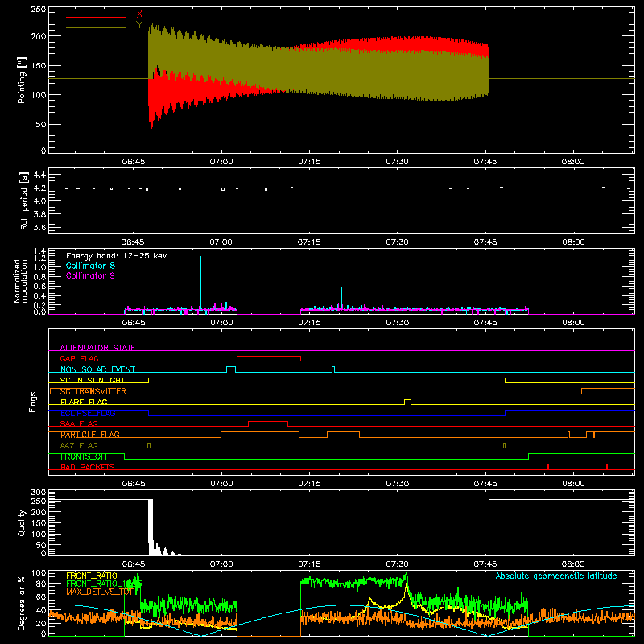Click the cyan "Collimator 8" legend entry

pos(90,266)
